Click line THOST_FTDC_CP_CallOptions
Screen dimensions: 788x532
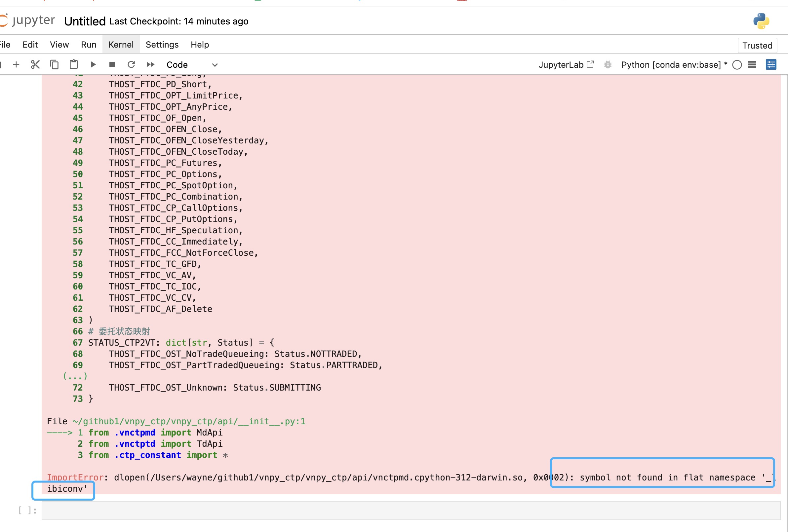click(x=176, y=208)
